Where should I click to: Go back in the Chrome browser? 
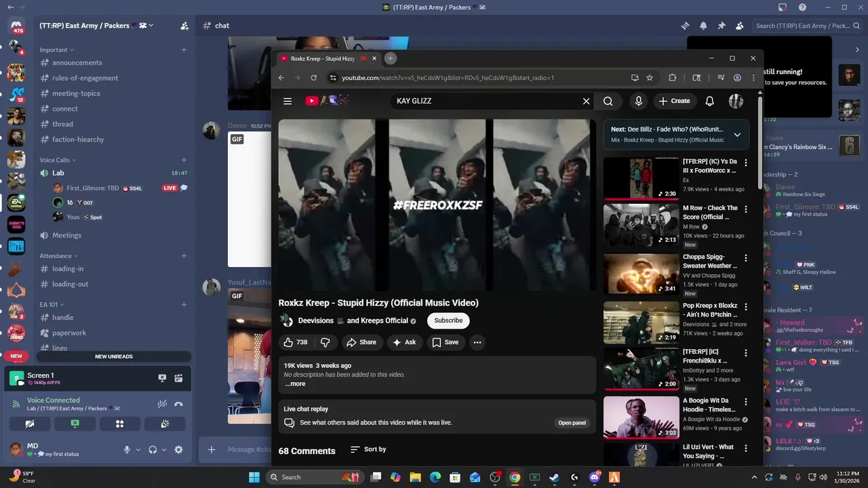281,78
